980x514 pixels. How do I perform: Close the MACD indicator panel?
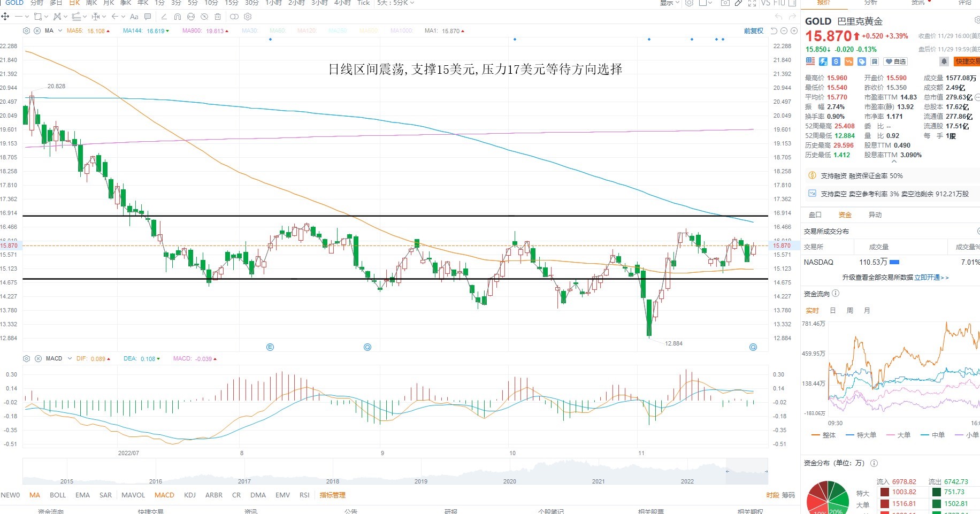tap(37, 358)
